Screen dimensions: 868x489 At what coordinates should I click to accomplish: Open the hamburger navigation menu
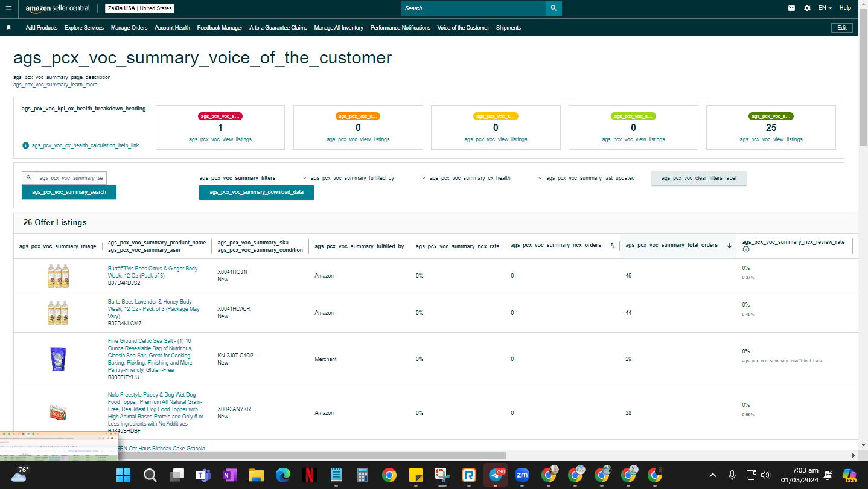pyautogui.click(x=8, y=8)
